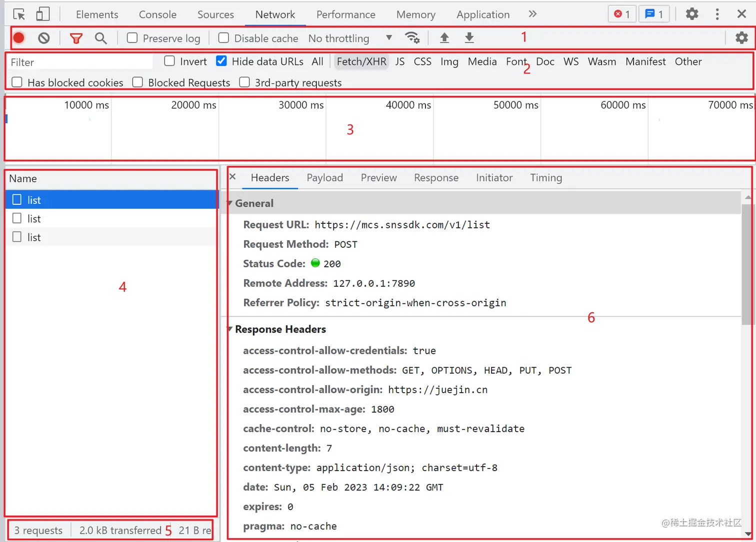The image size is (756, 542).
Task: Filter requests by JS
Action: [399, 61]
